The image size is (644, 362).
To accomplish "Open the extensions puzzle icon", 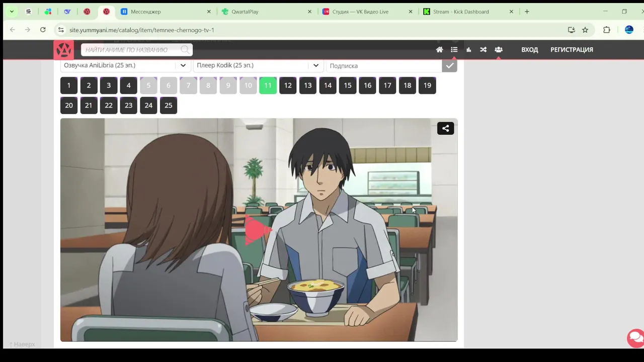I will [x=607, y=30].
